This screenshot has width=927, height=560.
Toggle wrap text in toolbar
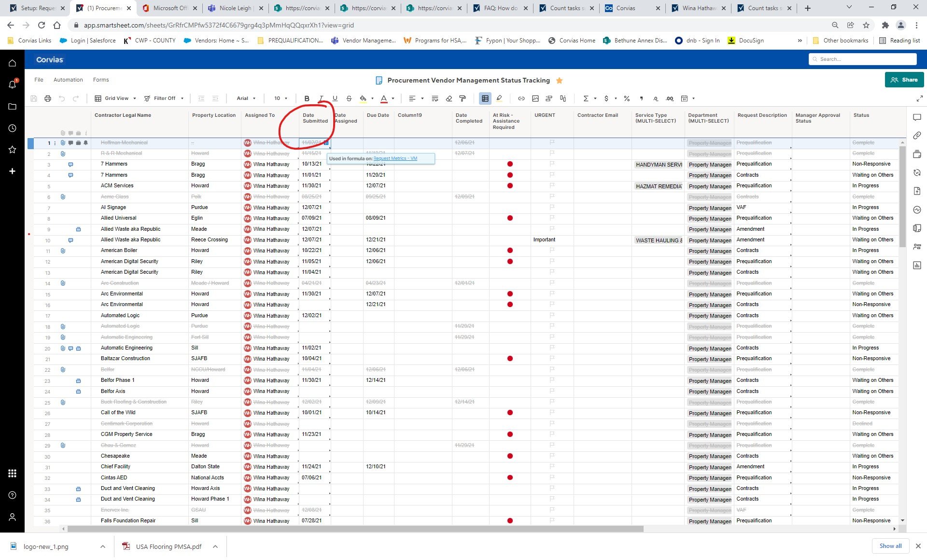coord(435,98)
